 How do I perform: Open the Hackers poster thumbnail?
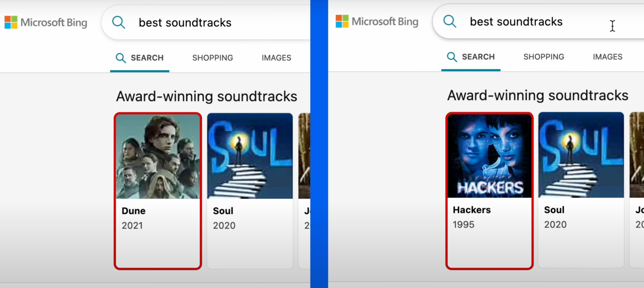tap(489, 155)
